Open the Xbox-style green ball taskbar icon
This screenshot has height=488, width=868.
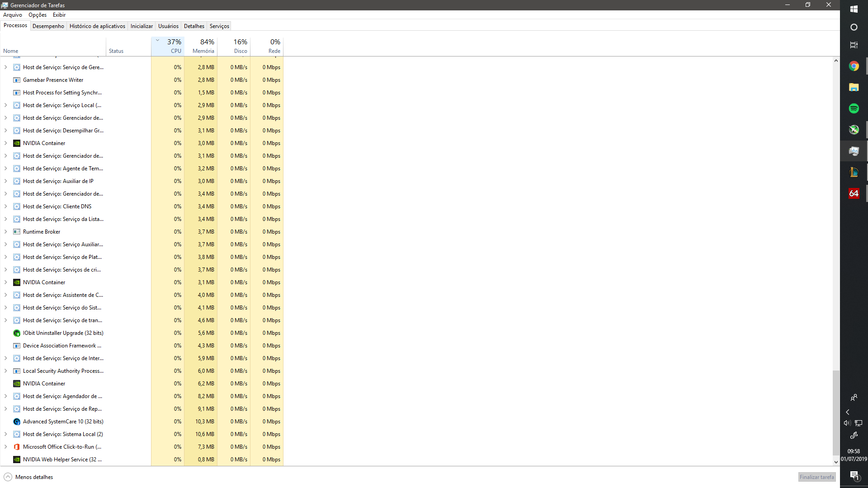click(854, 130)
